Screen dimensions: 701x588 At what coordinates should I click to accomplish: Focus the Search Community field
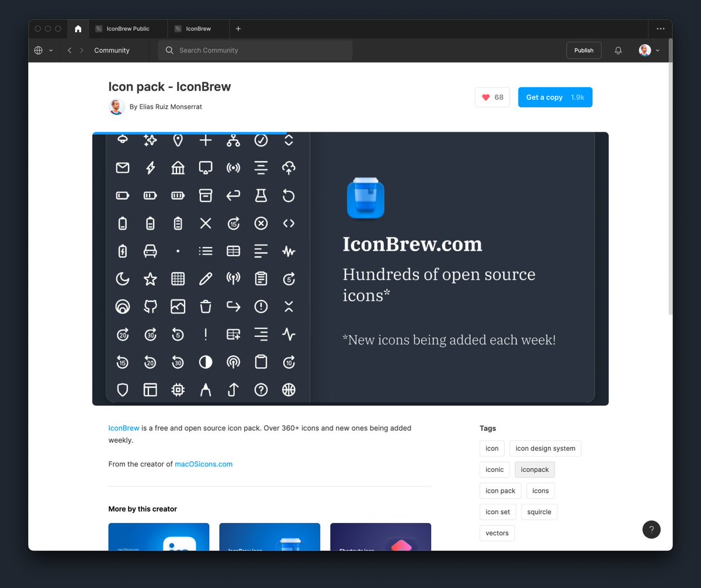[255, 50]
